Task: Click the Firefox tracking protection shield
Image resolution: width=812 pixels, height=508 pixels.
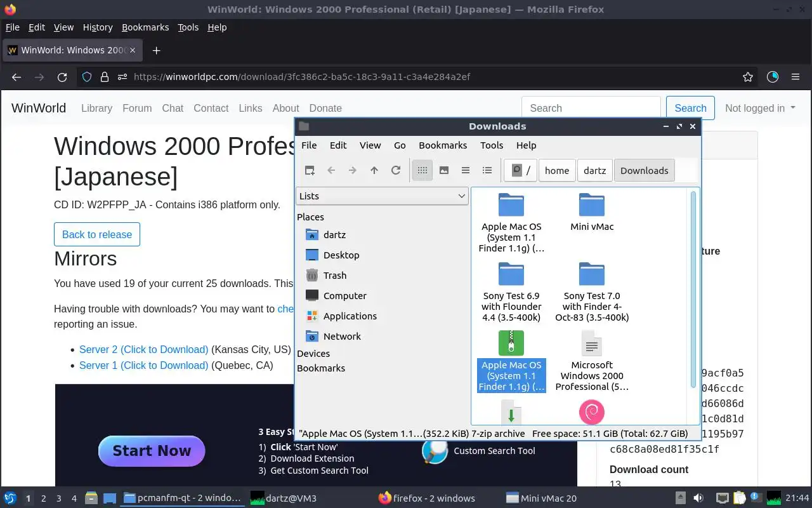Action: click(87, 77)
